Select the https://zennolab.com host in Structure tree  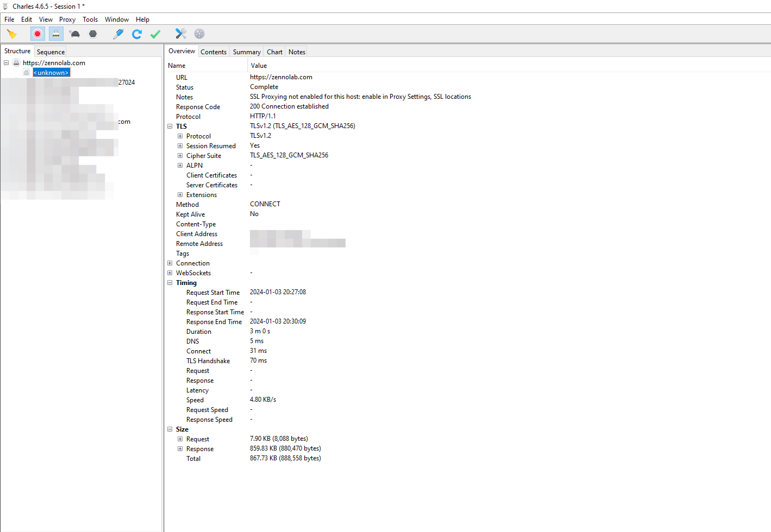54,63
